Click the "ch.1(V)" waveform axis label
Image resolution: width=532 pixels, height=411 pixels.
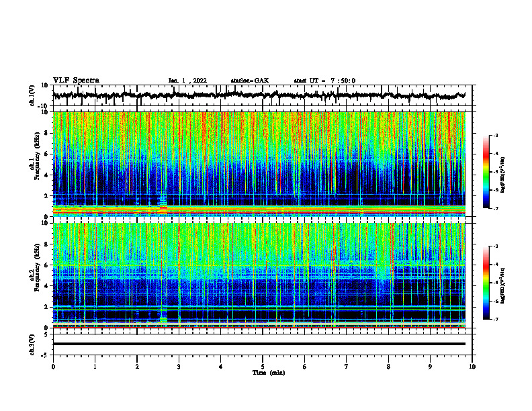pos(32,95)
